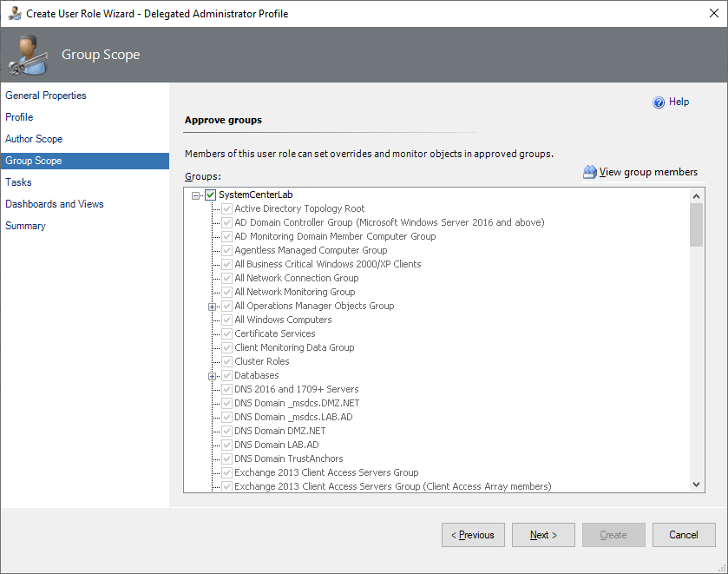Open the Summary wizard step
The height and width of the screenshot is (574, 728).
[x=25, y=226]
